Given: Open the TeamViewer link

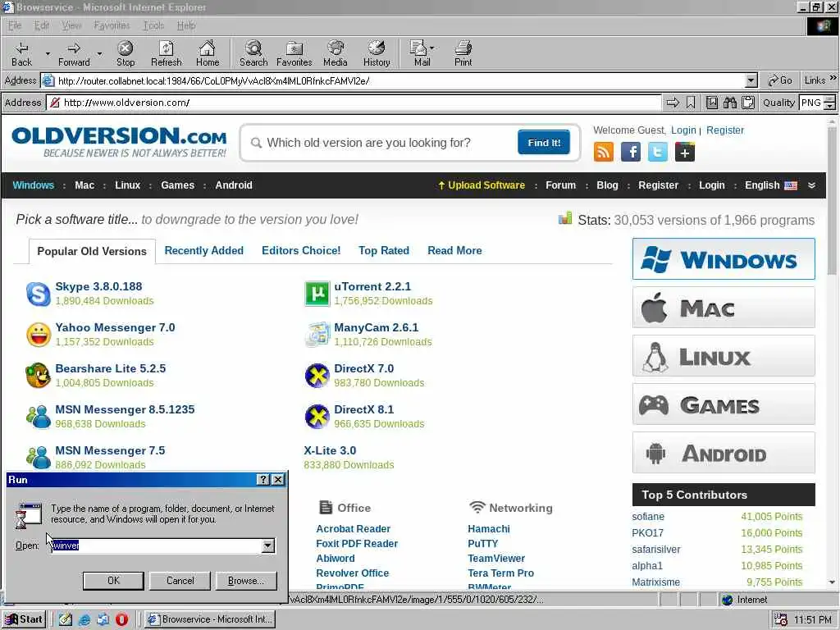Looking at the screenshot, I should [496, 558].
